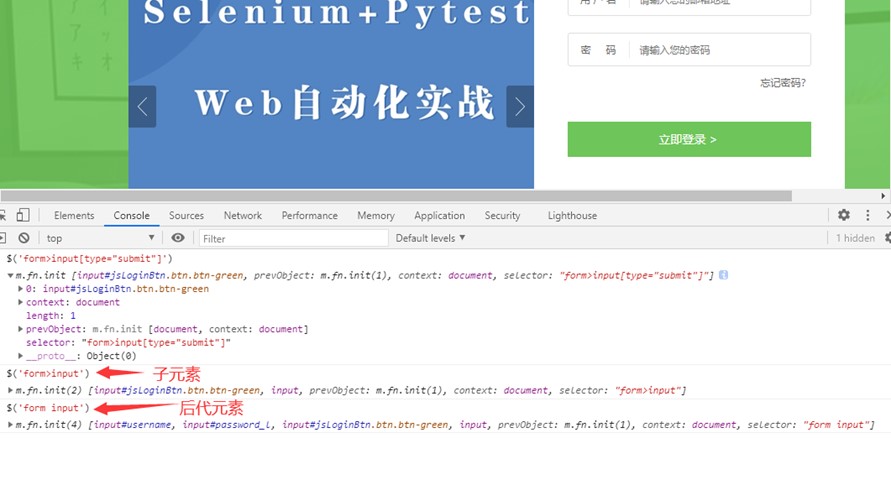Screen dimensions: 891x485
Task: Open the Memory tab
Action: tap(376, 215)
